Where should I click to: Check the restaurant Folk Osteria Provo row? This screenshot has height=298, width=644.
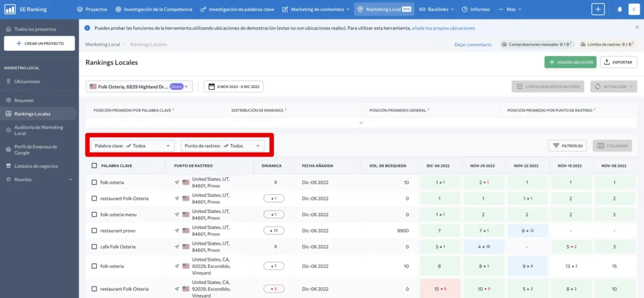[x=94, y=198]
